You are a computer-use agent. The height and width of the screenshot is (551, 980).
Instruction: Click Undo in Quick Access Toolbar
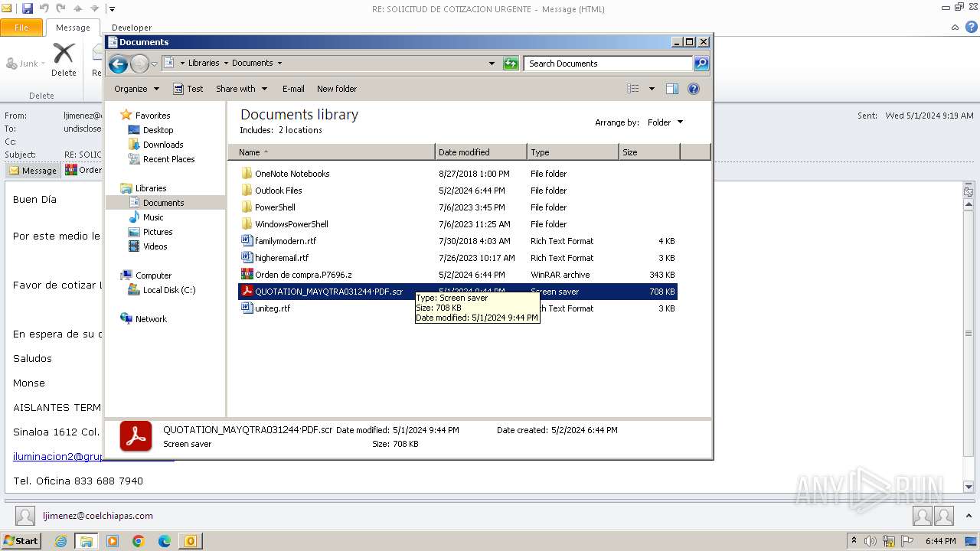pyautogui.click(x=44, y=9)
